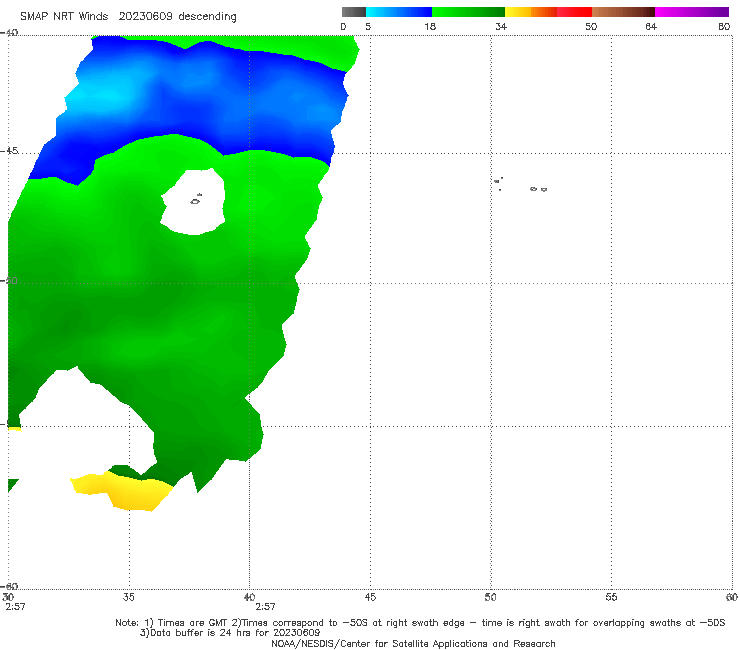Click the NOAA/NESDIS credit line
This screenshot has height=650, width=740.
413,643
